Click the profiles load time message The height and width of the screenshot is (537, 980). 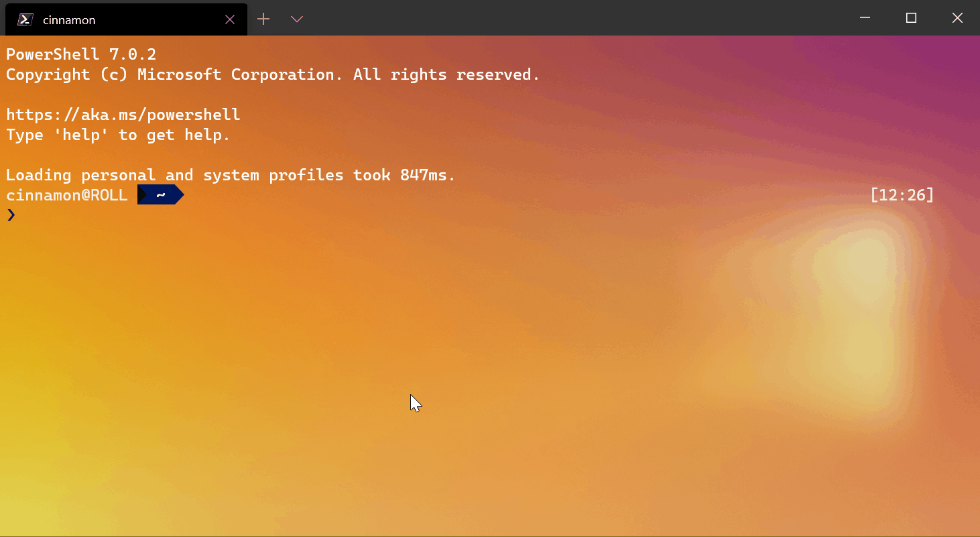click(x=230, y=174)
